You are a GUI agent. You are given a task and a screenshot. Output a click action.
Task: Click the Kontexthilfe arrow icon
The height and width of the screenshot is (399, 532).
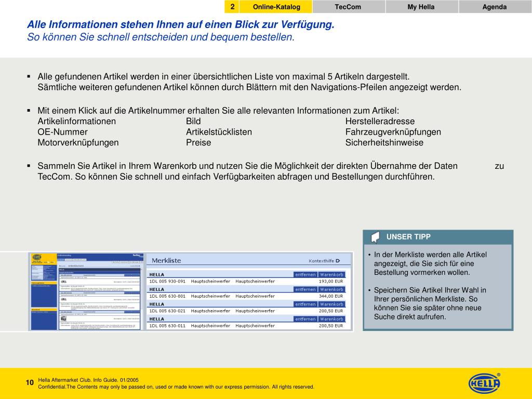tap(338, 261)
